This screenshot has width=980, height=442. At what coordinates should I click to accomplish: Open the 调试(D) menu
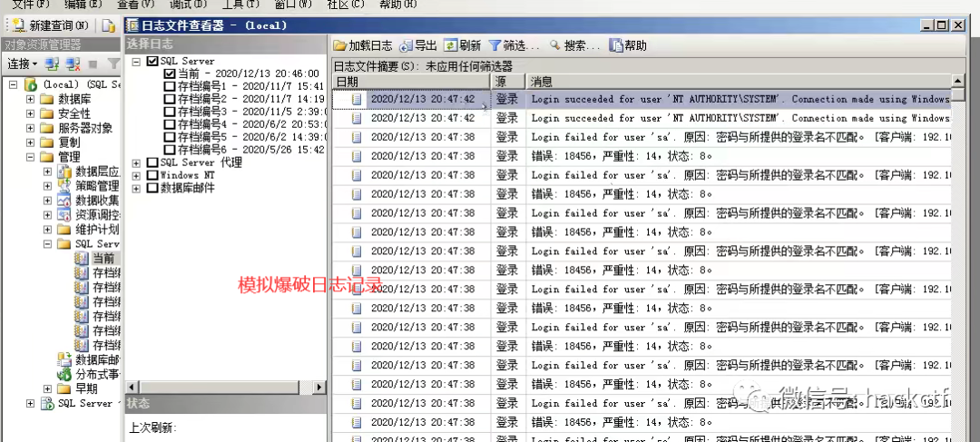tap(188, 5)
